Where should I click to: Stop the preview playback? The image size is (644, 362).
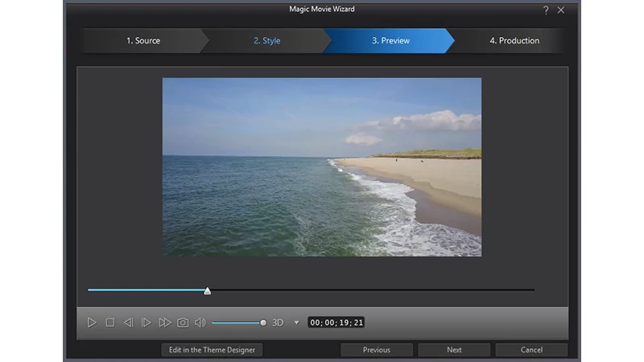click(110, 323)
